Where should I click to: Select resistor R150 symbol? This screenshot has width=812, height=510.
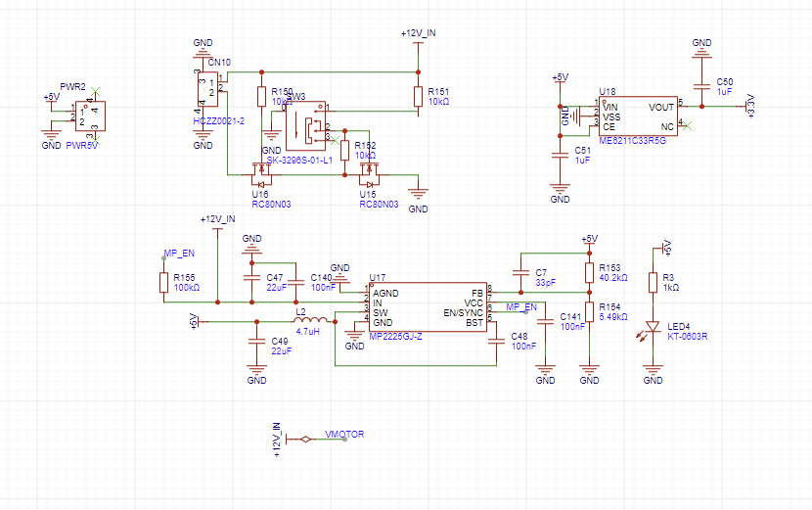(262, 96)
